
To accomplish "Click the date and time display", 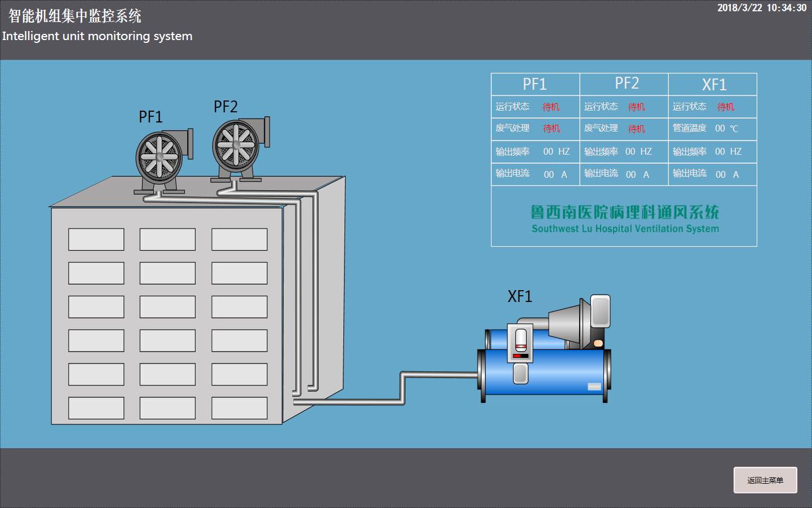I will pos(762,8).
